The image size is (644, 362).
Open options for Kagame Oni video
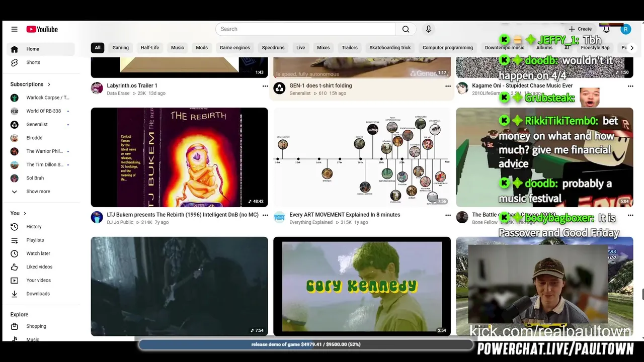(630, 86)
